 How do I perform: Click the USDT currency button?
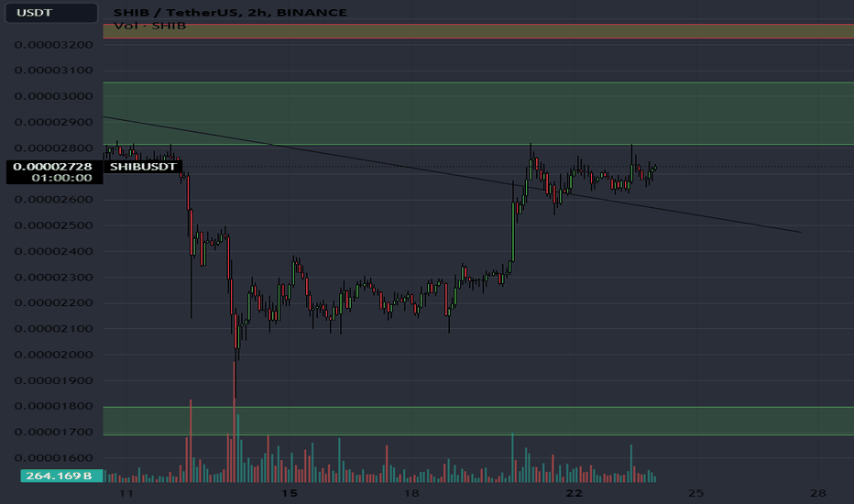tap(51, 13)
